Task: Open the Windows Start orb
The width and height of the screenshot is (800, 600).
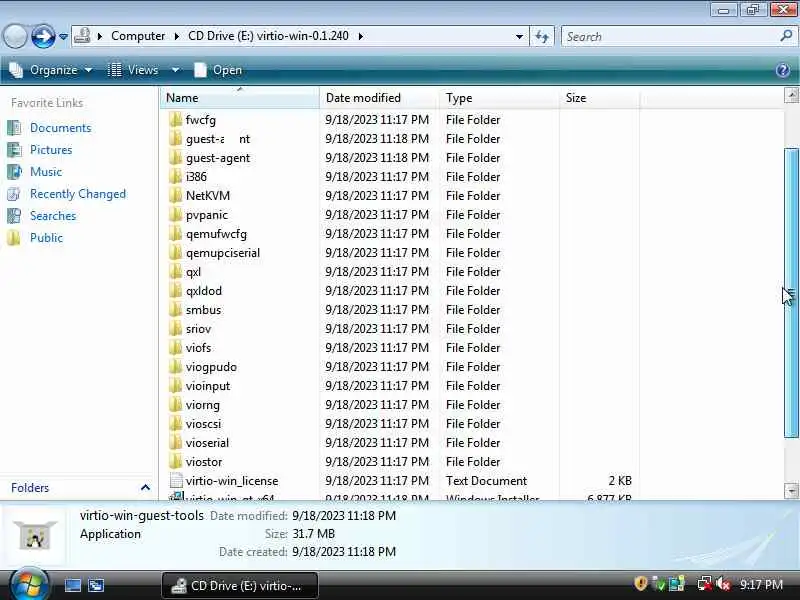Action: coord(29,585)
